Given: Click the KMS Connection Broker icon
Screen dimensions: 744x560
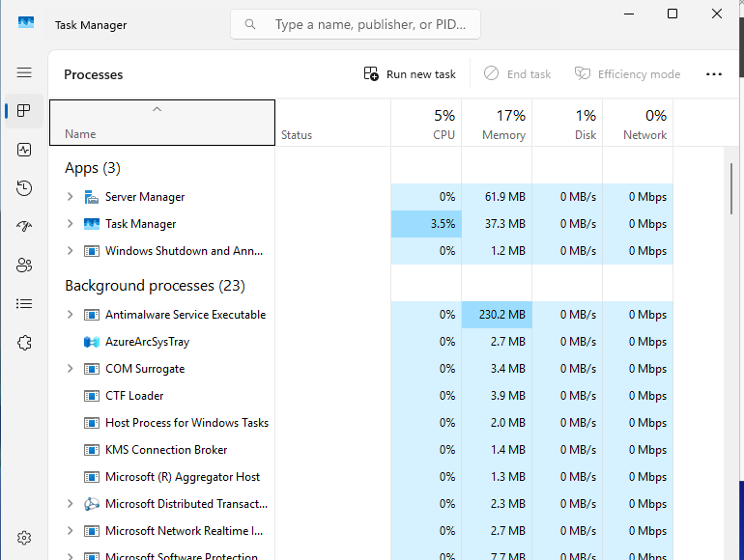Looking at the screenshot, I should click(92, 450).
